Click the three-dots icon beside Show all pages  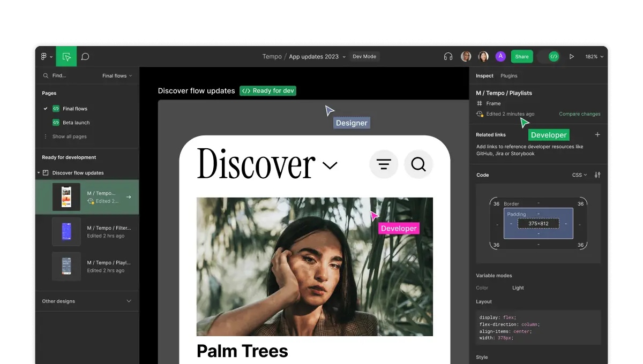click(46, 136)
